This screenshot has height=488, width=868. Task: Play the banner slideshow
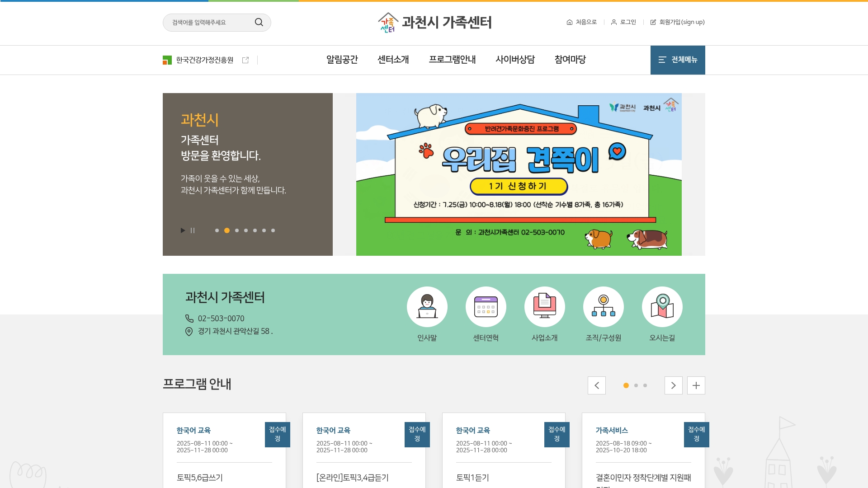(x=183, y=230)
